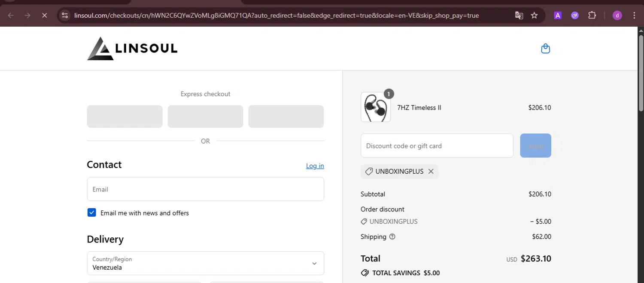Screen dimensions: 644x283
Task: Focus the Email input field
Action: tap(206, 189)
